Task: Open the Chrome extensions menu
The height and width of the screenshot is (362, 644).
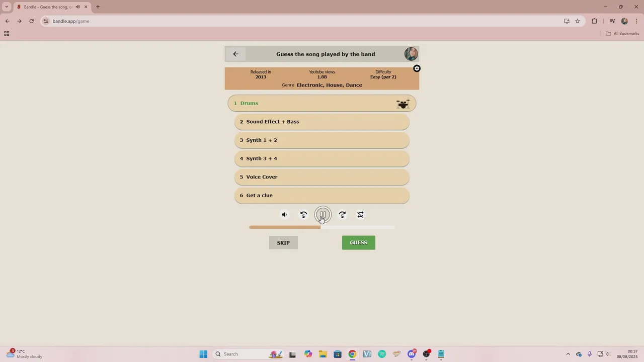Action: click(595, 21)
